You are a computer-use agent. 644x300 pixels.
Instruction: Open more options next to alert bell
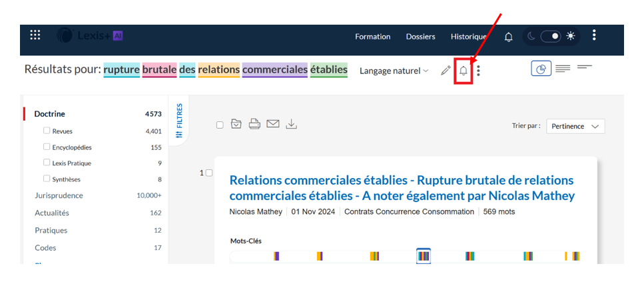point(478,71)
